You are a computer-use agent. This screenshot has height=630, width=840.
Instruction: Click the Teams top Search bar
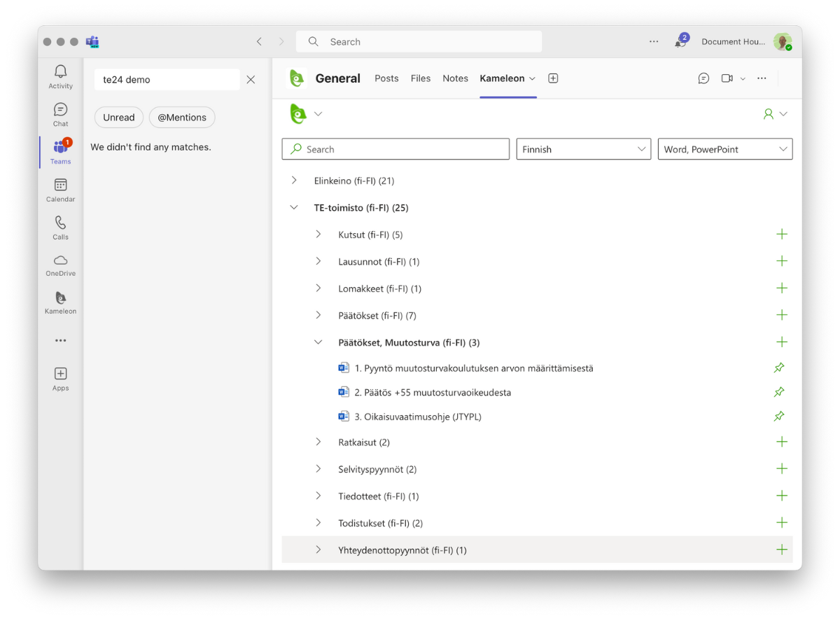419,41
